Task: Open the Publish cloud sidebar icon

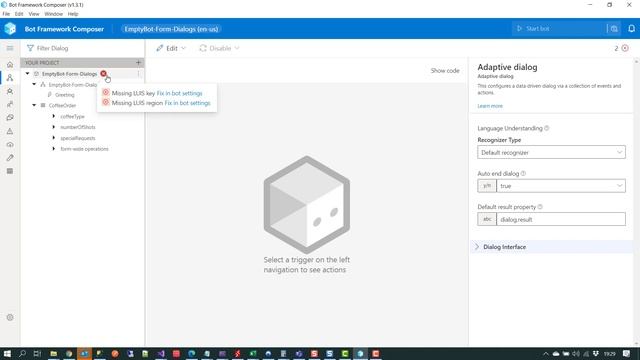Action: tap(10, 144)
